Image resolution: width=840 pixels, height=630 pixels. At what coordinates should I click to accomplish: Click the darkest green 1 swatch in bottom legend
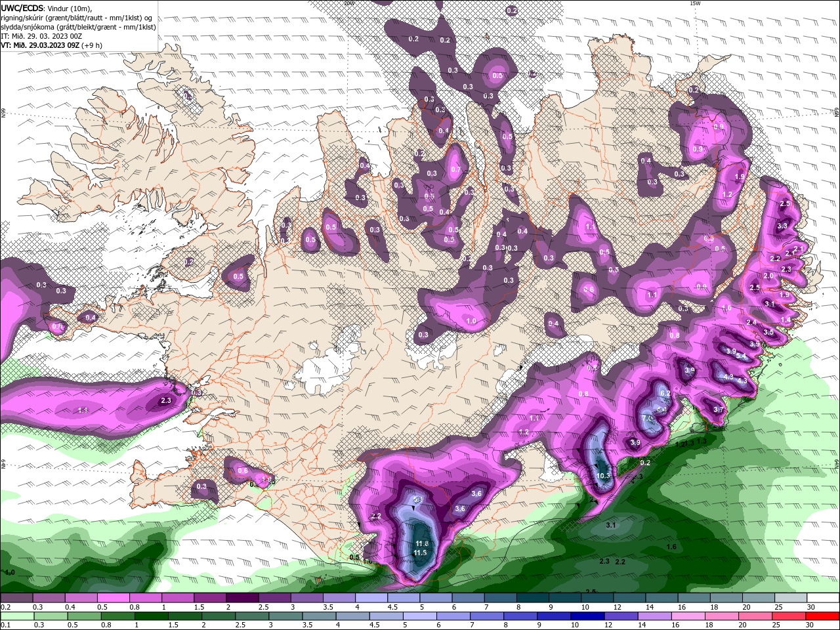click(144, 616)
